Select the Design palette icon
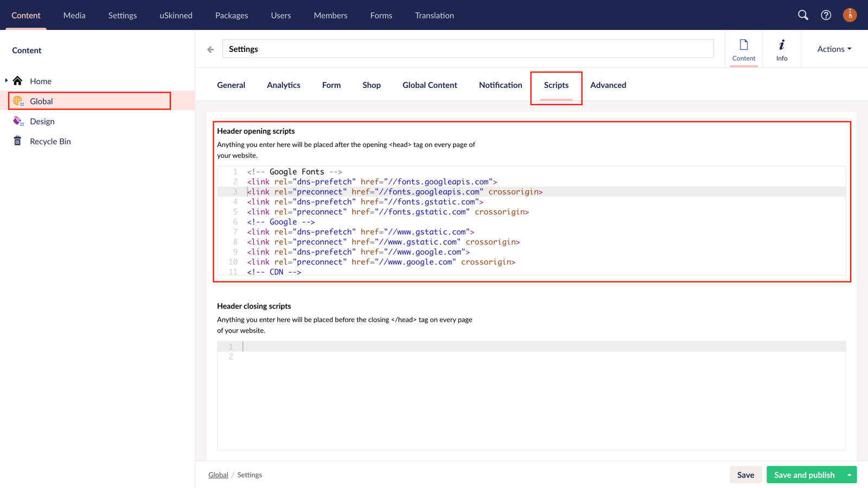The width and height of the screenshot is (868, 488). click(18, 121)
